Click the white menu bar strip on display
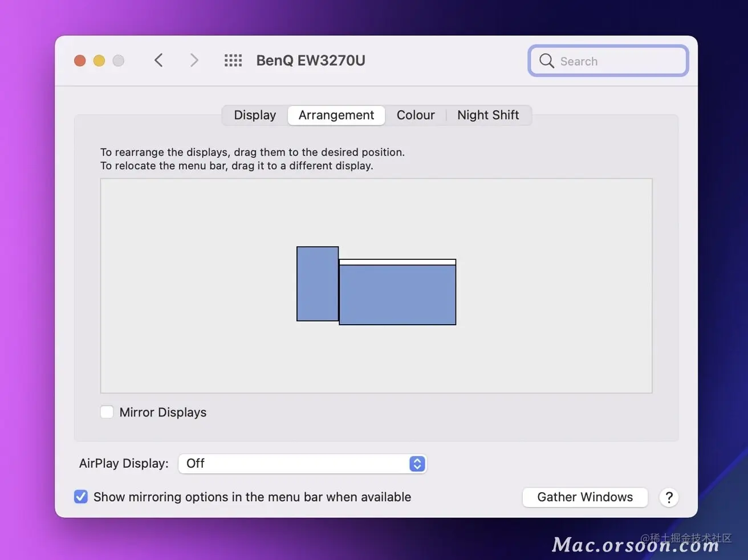This screenshot has height=560, width=748. pyautogui.click(x=397, y=262)
